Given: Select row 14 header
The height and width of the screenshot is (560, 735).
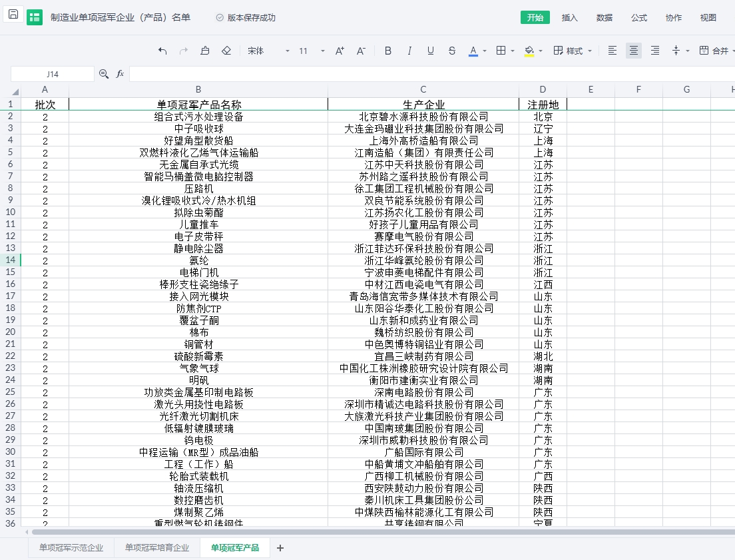Looking at the screenshot, I should [x=10, y=260].
